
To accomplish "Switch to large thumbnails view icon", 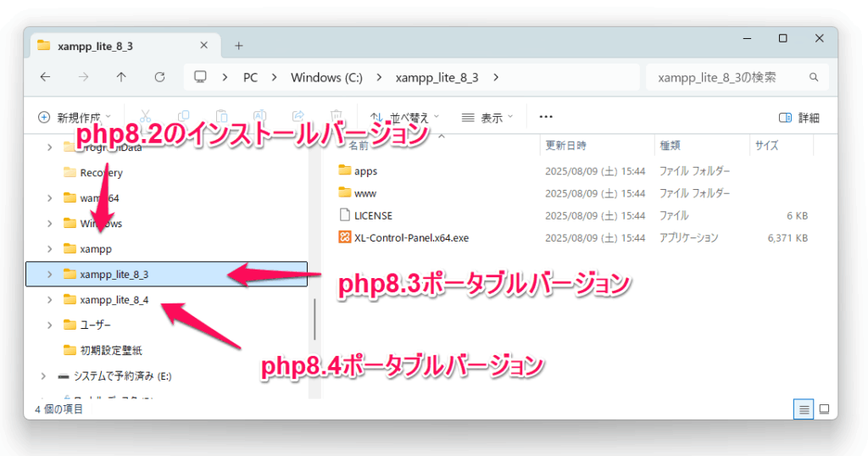I will pos(824,409).
